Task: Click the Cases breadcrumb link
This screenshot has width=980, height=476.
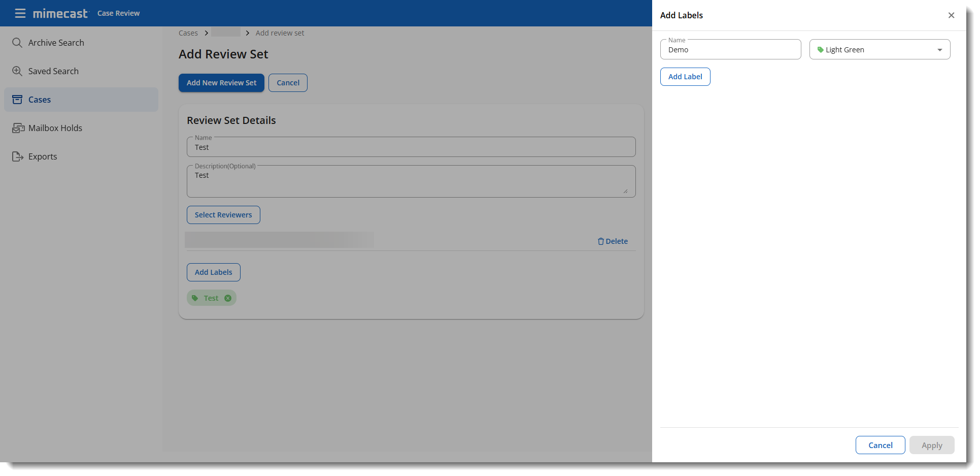Action: click(x=188, y=33)
